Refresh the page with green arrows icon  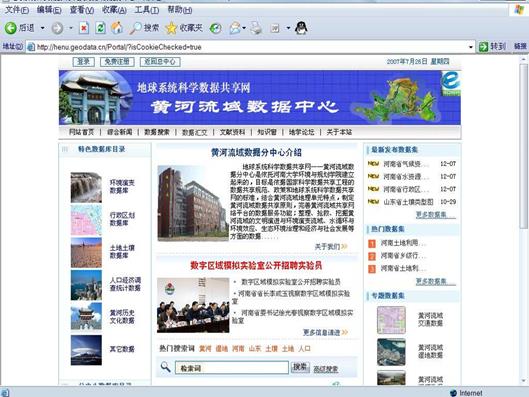tap(100, 28)
